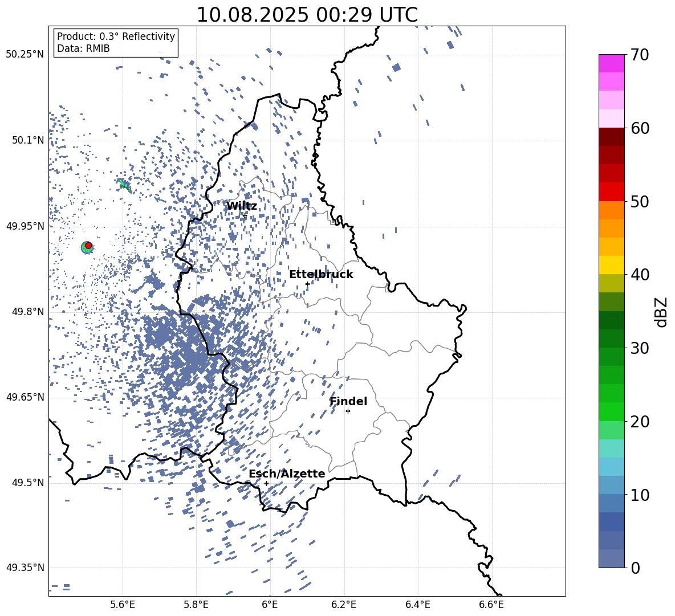Pick the magenta top segment of colorbar

tap(611, 63)
